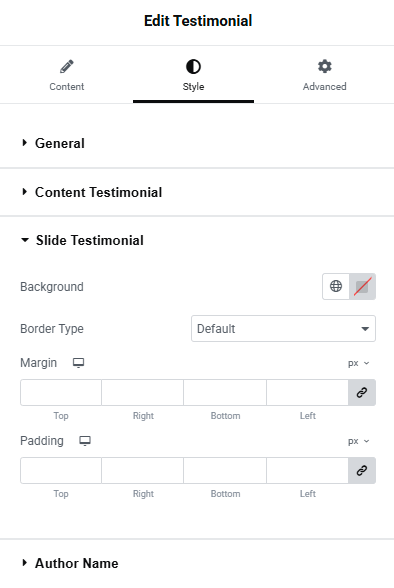Open the Margin responsive device icon
Image resolution: width=394 pixels, height=588 pixels.
78,363
